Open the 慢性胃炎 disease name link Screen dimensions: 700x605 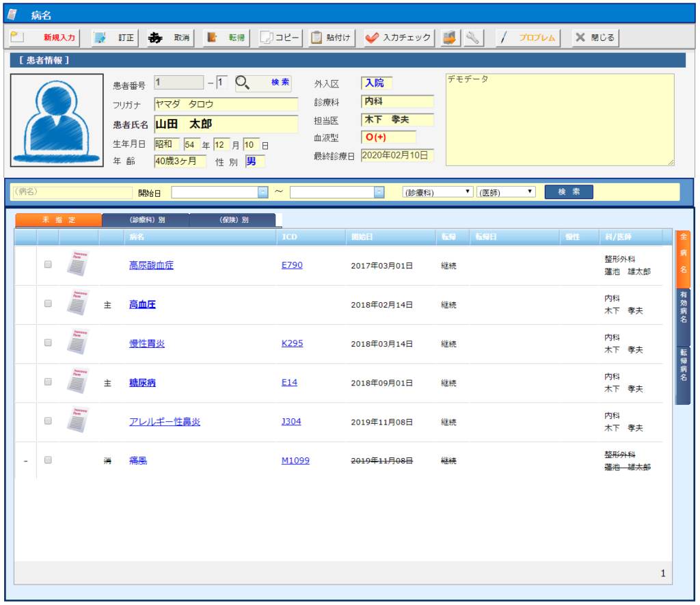click(x=147, y=343)
